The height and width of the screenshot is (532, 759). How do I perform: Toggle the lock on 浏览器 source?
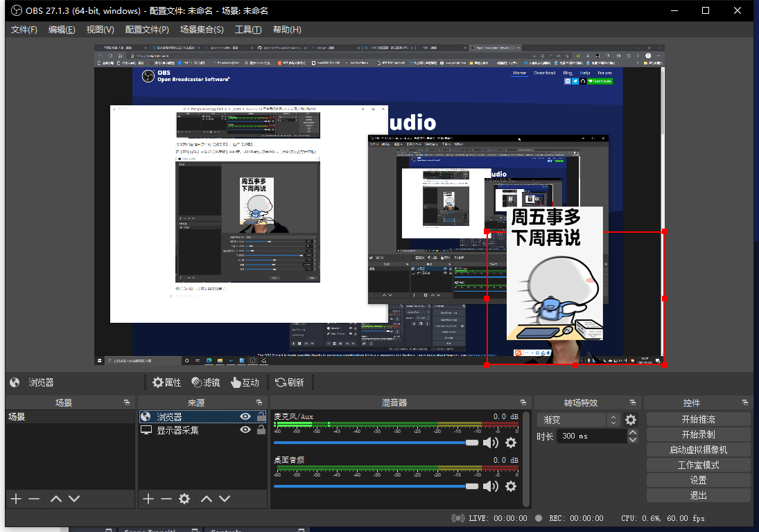[261, 416]
